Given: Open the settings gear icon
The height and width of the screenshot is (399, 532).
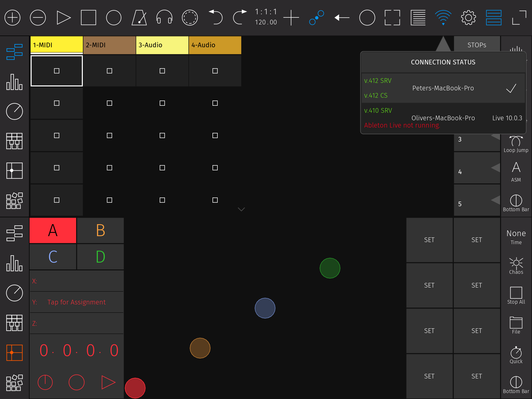Looking at the screenshot, I should pyautogui.click(x=468, y=17).
